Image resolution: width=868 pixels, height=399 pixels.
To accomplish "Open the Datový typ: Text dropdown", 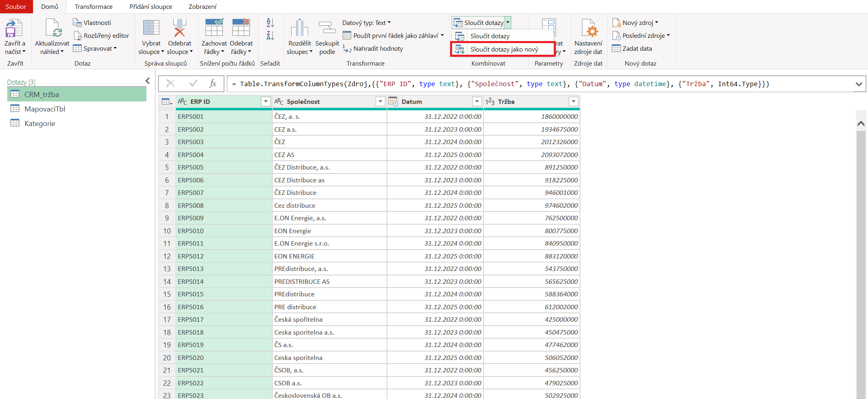I will 366,23.
